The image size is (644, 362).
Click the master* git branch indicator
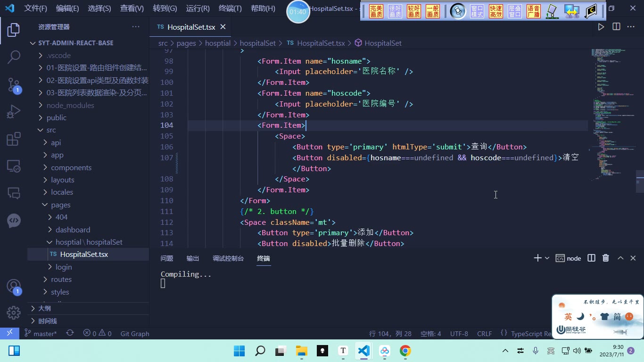40,333
